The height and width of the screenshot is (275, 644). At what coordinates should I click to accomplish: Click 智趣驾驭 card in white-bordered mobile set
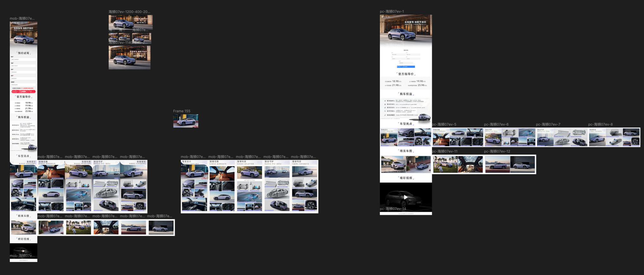[x=305, y=186]
